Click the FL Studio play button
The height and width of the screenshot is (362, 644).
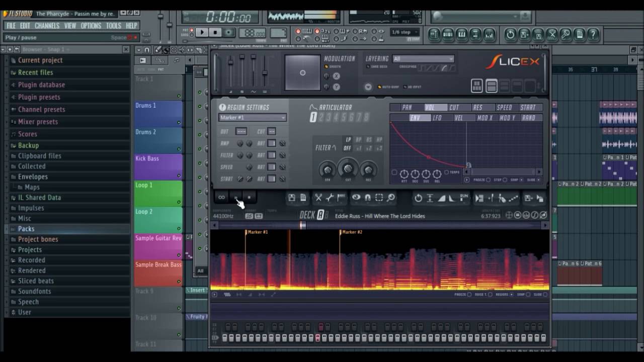[x=202, y=32]
